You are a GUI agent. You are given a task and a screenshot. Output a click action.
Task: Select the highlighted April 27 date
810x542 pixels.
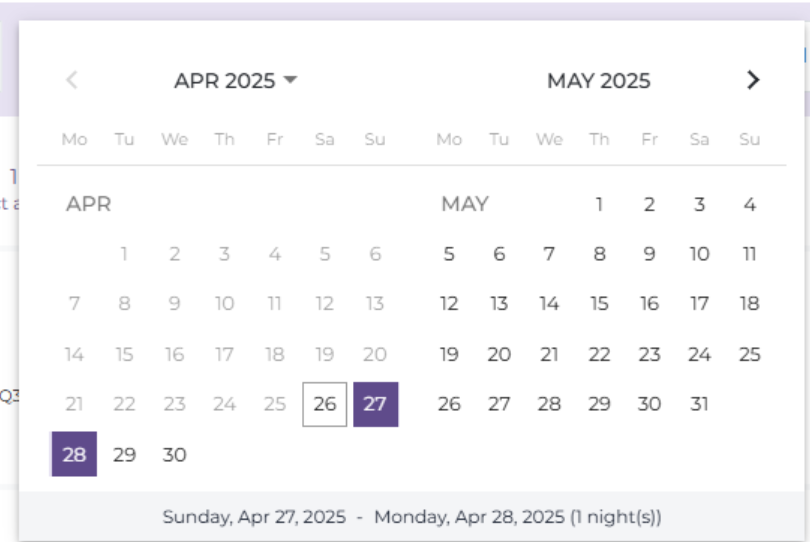click(375, 404)
